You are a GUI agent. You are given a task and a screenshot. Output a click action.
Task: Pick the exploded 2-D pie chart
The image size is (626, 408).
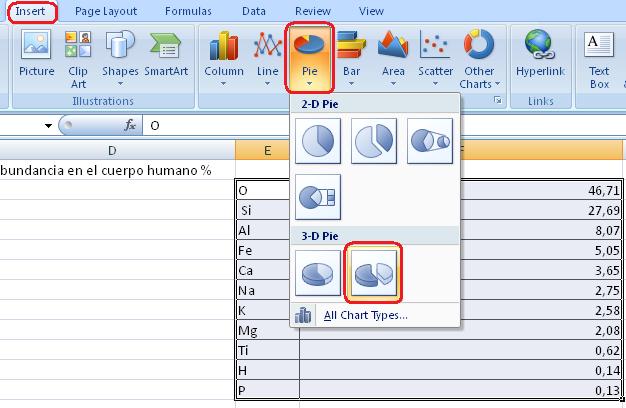click(x=374, y=141)
